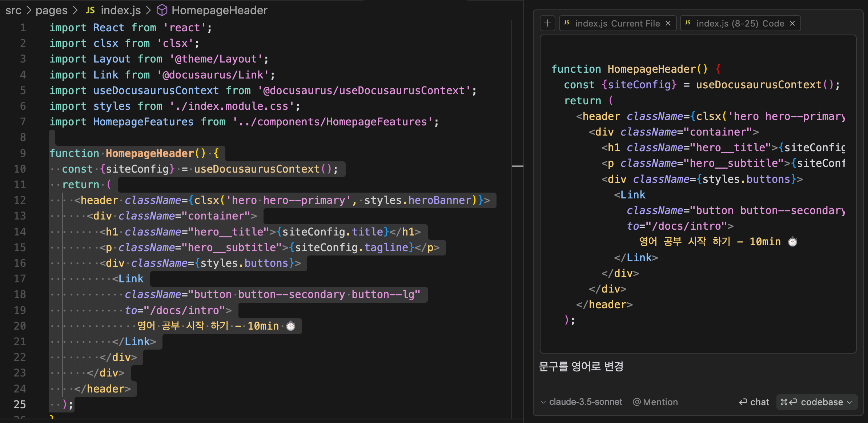This screenshot has width=868, height=423.
Task: Open the pages breadcrumb segment
Action: coord(51,10)
